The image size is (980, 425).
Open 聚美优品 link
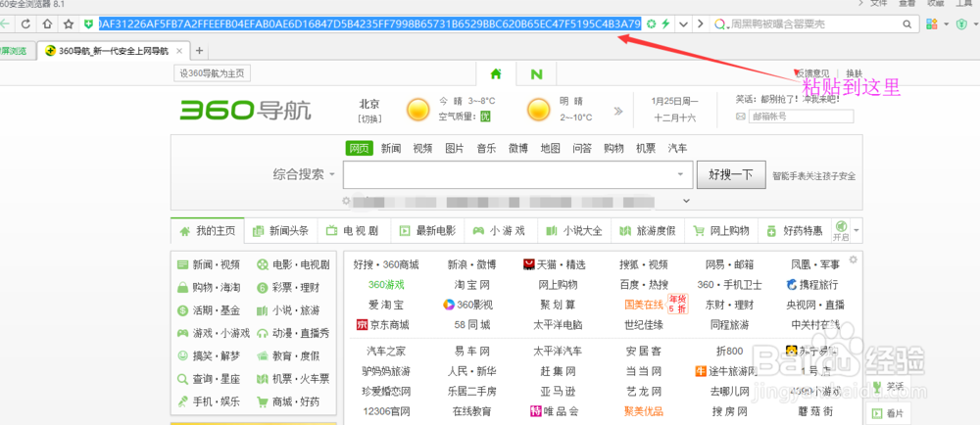[644, 411]
